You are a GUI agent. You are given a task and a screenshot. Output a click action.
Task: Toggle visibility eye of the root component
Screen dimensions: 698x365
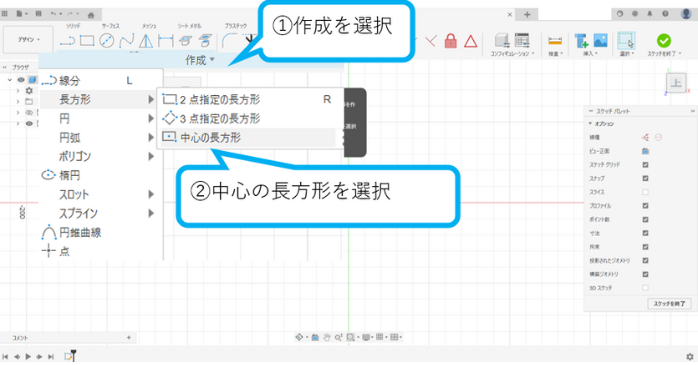[x=21, y=80]
